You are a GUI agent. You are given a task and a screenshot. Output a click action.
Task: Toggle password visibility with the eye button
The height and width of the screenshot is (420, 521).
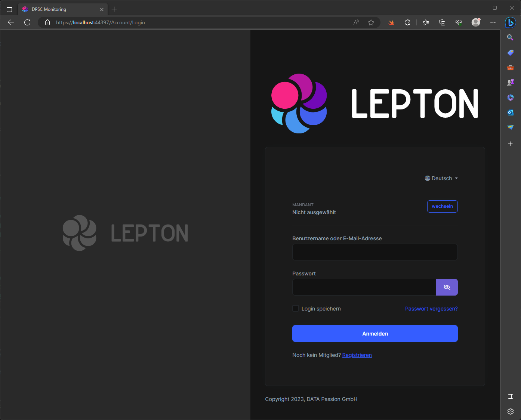click(447, 287)
